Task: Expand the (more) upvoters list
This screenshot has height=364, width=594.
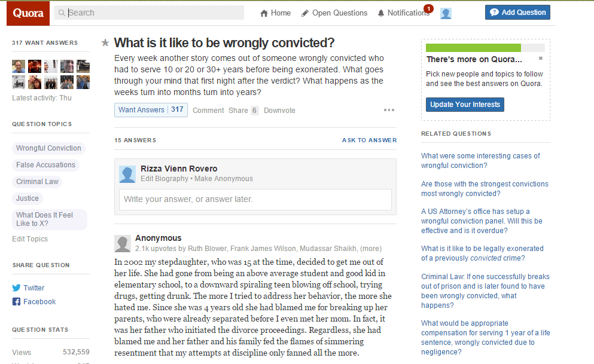Action: (x=371, y=249)
